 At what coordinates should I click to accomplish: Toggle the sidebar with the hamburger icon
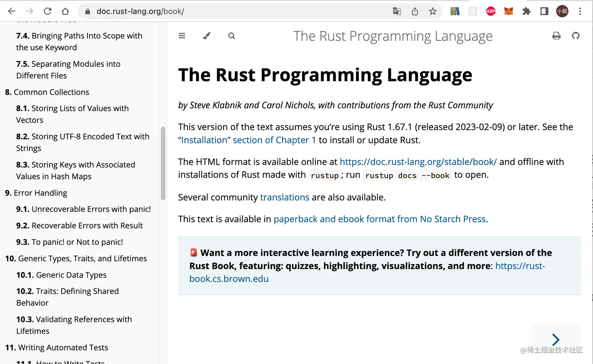point(182,36)
